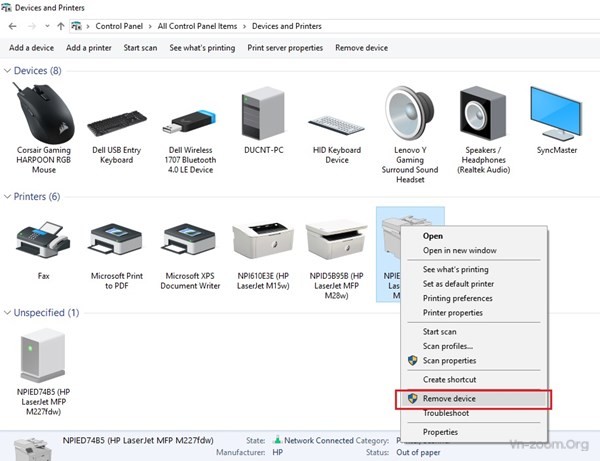Click All Control Panel Items breadcrumb
Viewport: 600px width, 461px height.
coord(197,26)
